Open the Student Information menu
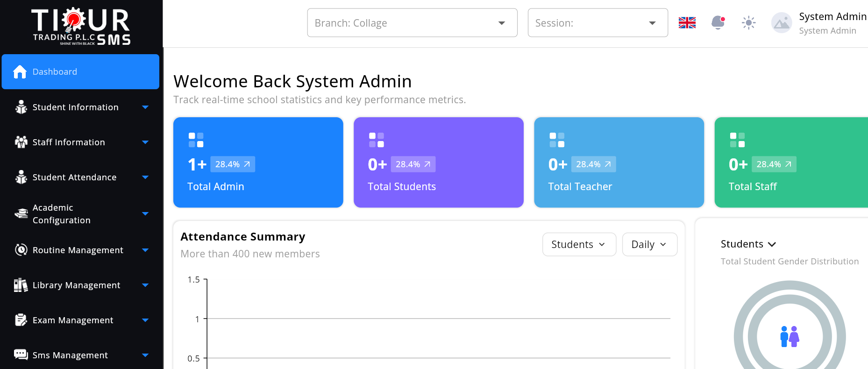This screenshot has height=369, width=868. pos(80,107)
